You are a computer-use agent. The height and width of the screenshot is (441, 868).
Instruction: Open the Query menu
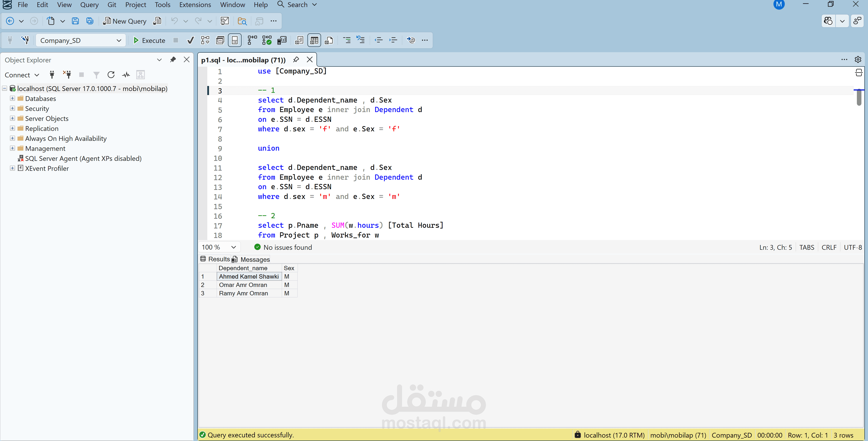coord(89,5)
